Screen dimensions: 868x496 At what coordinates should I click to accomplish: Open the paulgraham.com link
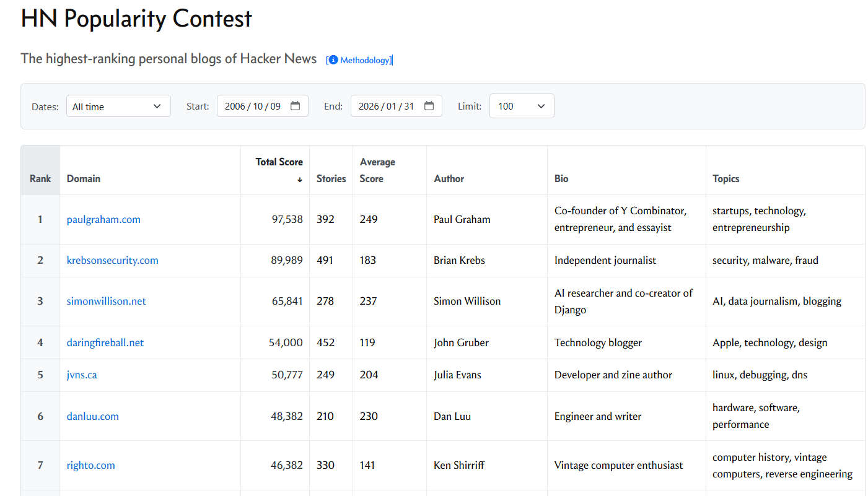(103, 219)
